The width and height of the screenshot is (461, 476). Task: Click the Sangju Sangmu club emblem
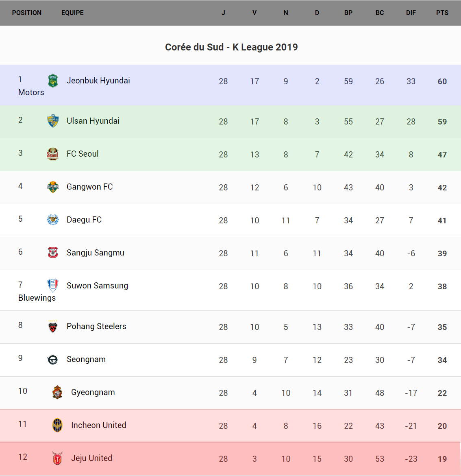coord(53,253)
